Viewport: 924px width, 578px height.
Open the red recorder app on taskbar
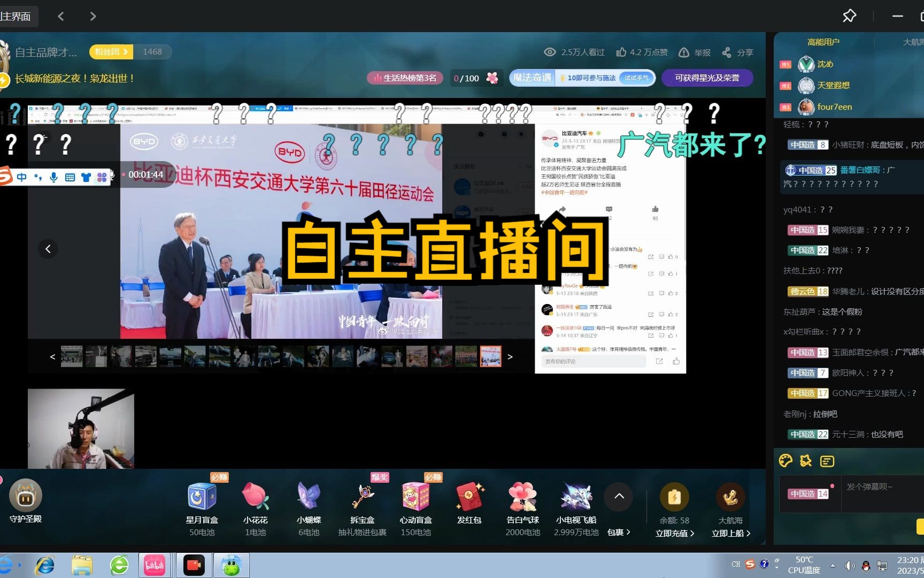tap(194, 565)
